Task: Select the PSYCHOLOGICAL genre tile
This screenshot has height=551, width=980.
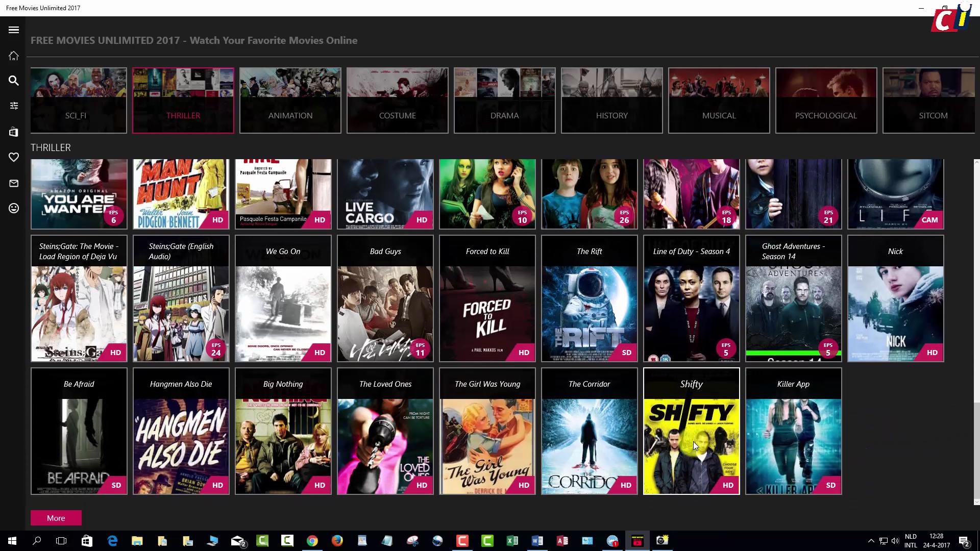Action: pos(826,101)
